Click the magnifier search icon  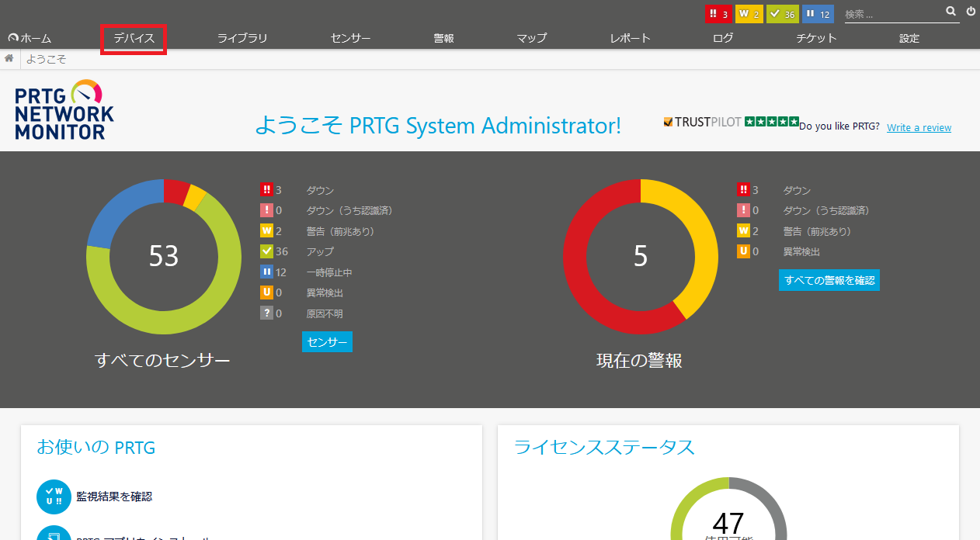[951, 12]
